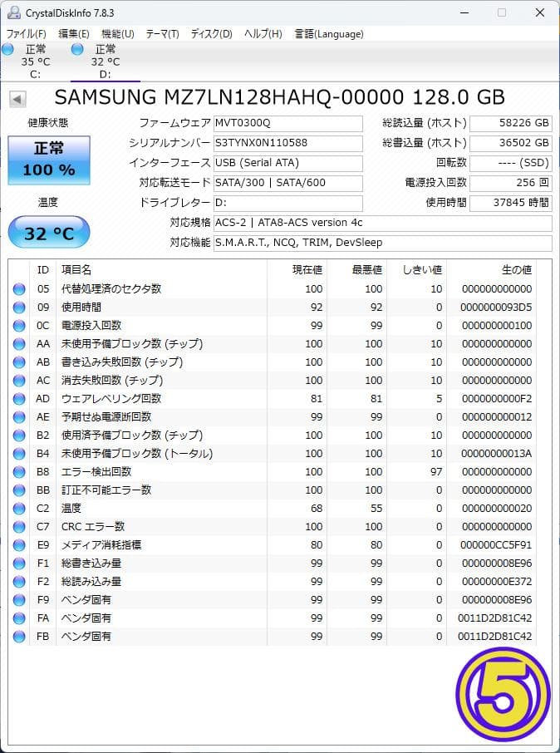This screenshot has height=753, width=560.
Task: Click the 項目名 column header
Action: [161, 270]
